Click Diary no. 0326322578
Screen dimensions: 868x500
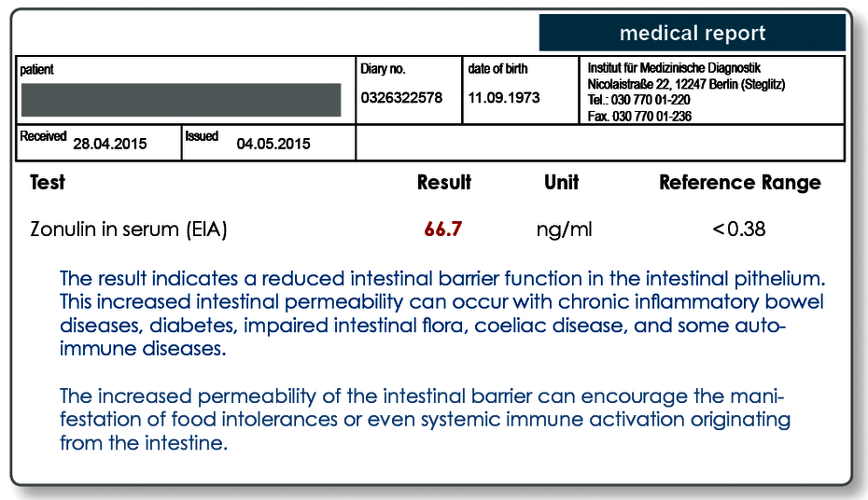pyautogui.click(x=401, y=98)
